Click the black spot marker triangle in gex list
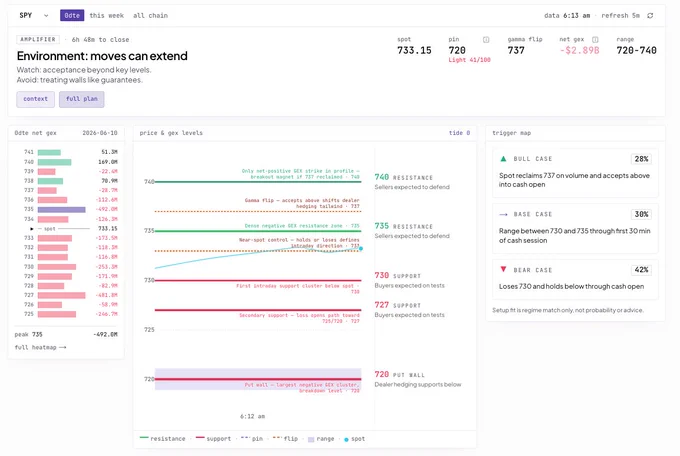Image resolution: width=680 pixels, height=456 pixels. pyautogui.click(x=31, y=229)
